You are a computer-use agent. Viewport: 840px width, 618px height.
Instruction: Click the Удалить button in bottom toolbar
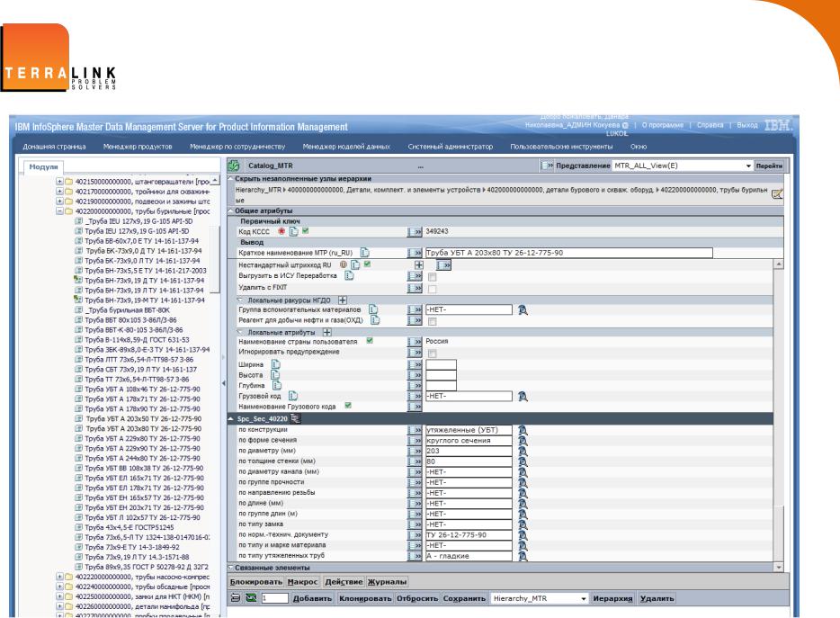[x=657, y=598]
